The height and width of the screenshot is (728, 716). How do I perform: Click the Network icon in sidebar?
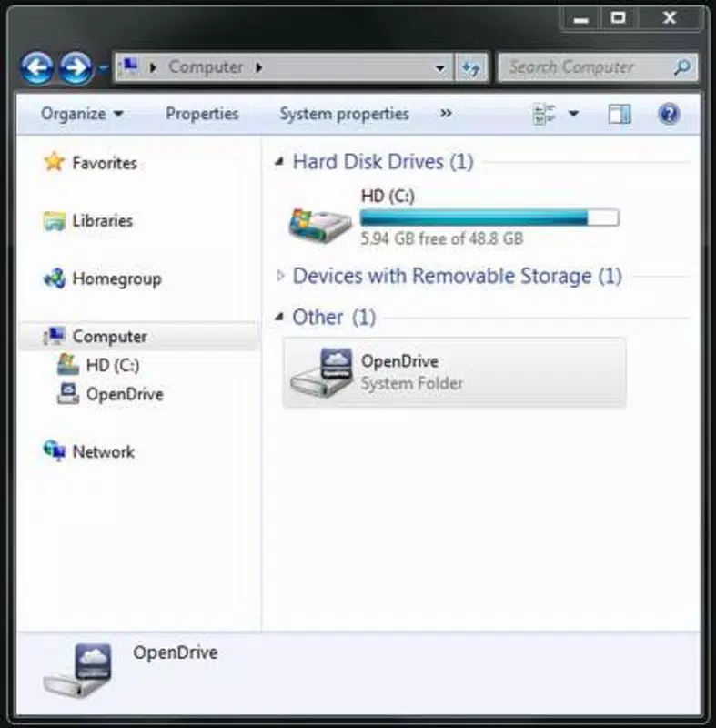(55, 450)
